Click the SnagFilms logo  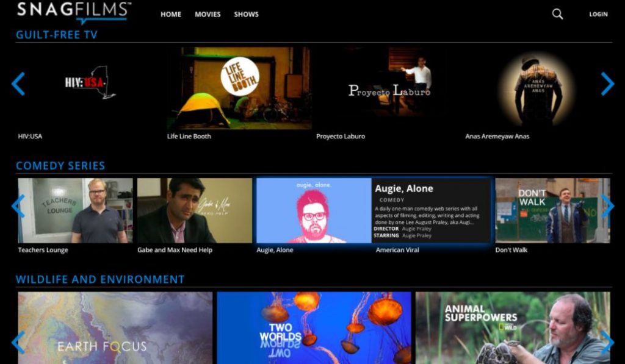point(74,12)
